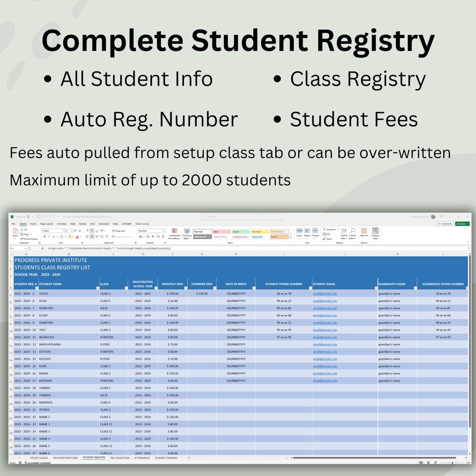
Task: Click the Save icon in title bar
Action: coord(38,217)
